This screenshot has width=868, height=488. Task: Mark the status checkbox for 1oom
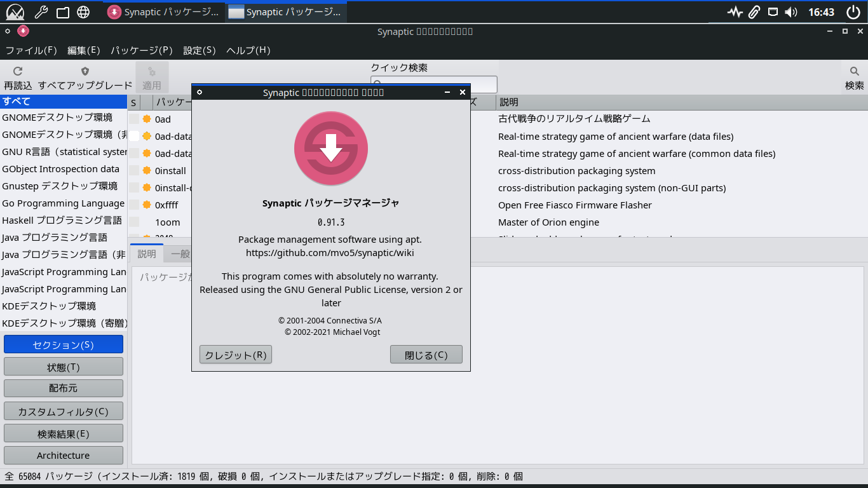[x=134, y=222]
